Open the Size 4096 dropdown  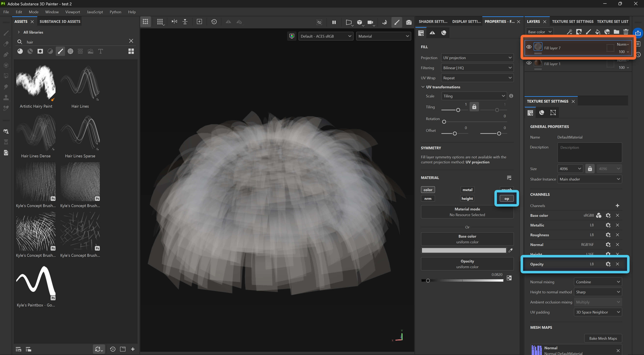570,169
